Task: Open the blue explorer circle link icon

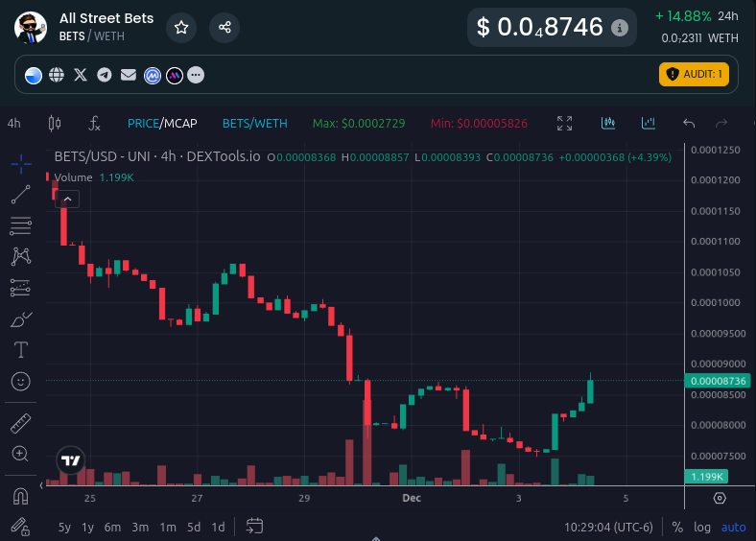Action: pyautogui.click(x=34, y=75)
